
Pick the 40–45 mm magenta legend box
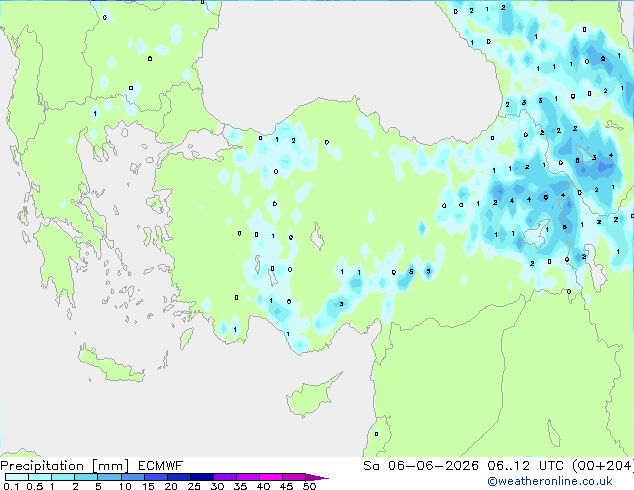click(x=271, y=477)
